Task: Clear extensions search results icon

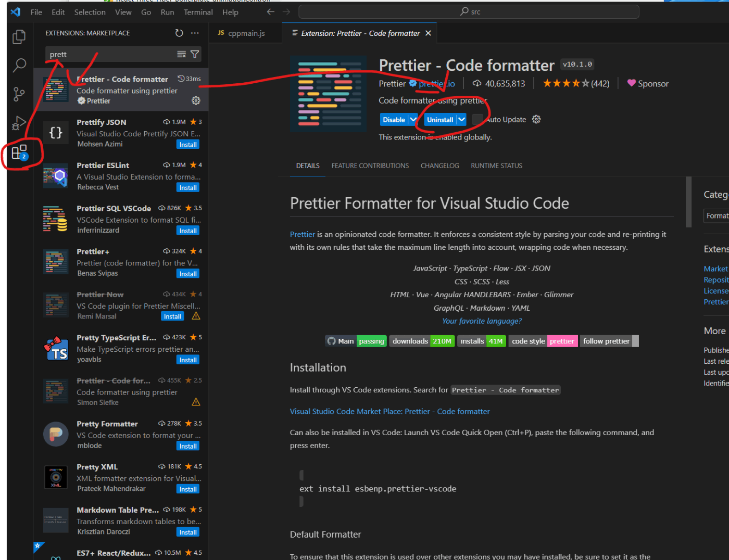Action: pos(181,54)
